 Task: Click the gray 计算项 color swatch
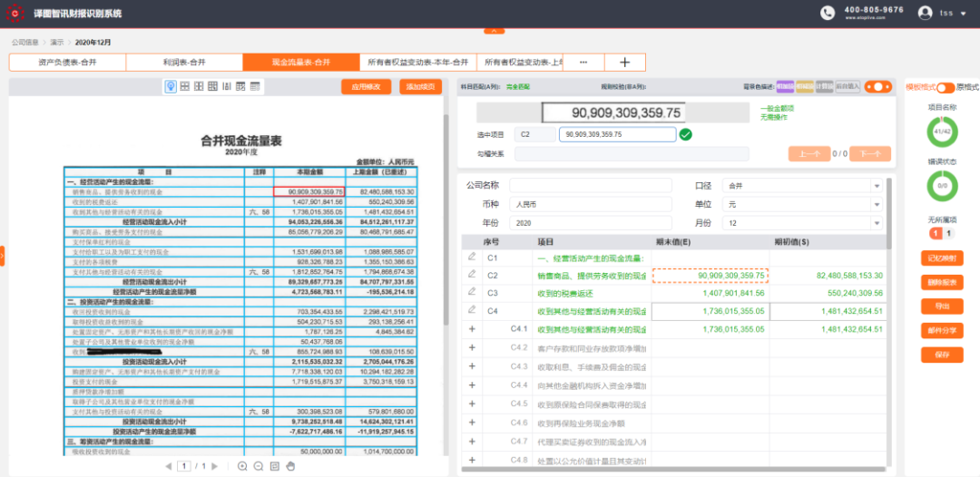tap(824, 87)
